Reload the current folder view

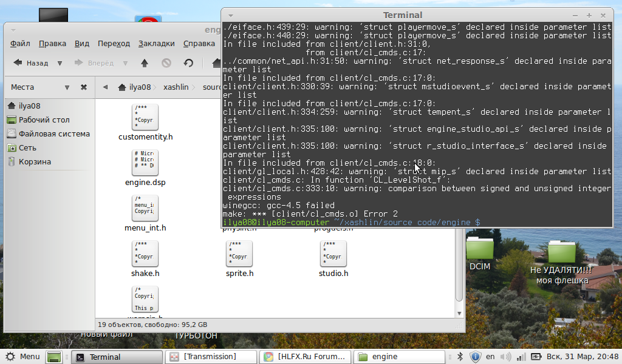click(188, 63)
